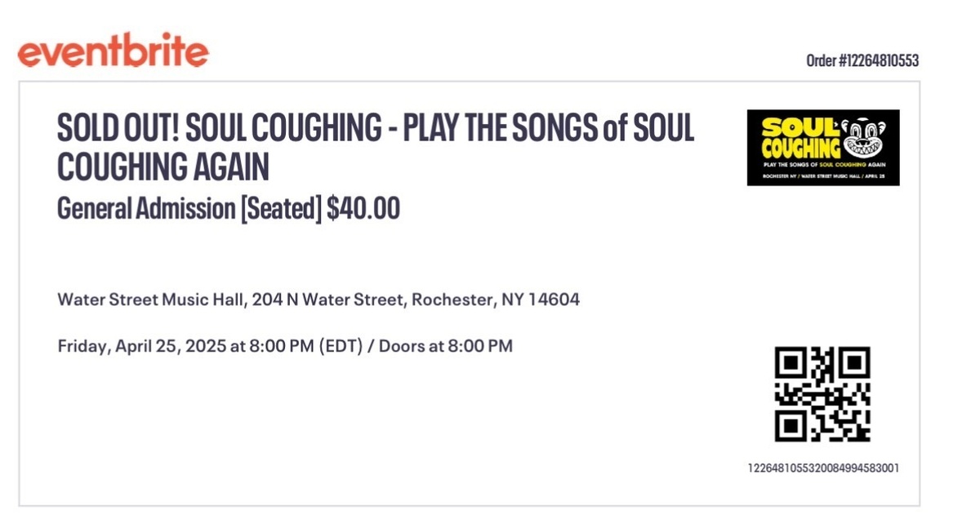Click the $40.00 ticket price

[x=363, y=209]
